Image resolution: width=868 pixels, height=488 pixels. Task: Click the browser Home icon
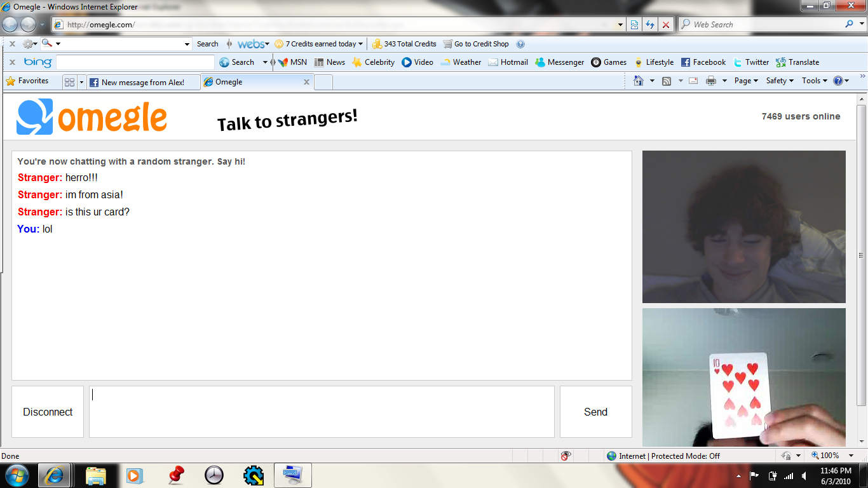[639, 81]
